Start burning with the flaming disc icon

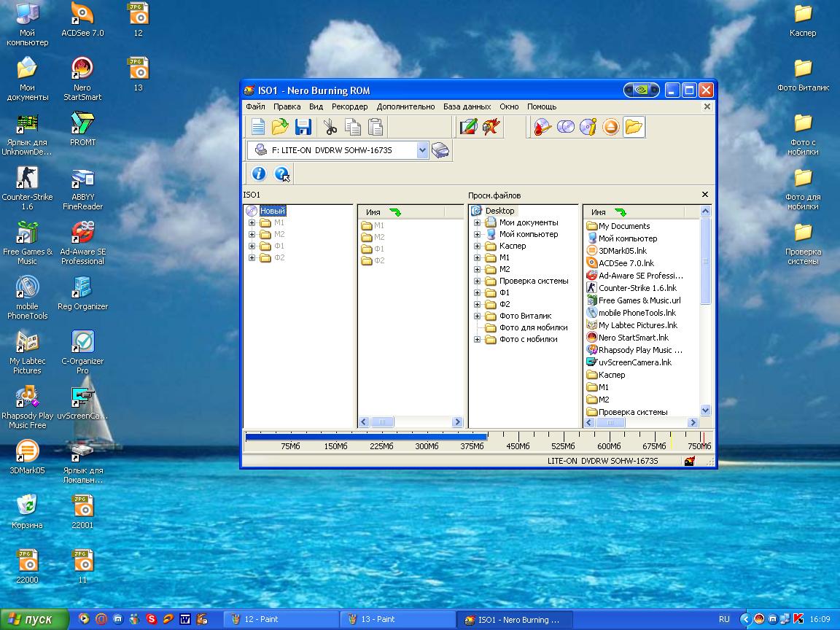tap(542, 128)
